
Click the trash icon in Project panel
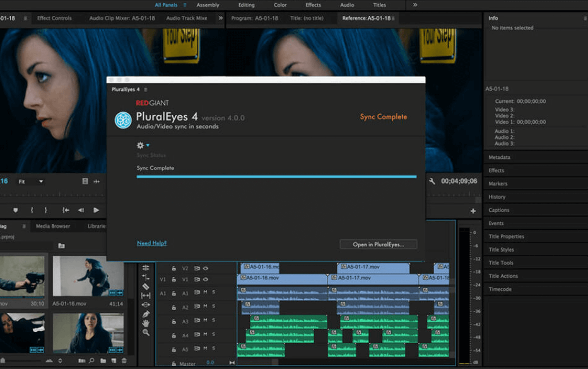tap(124, 361)
